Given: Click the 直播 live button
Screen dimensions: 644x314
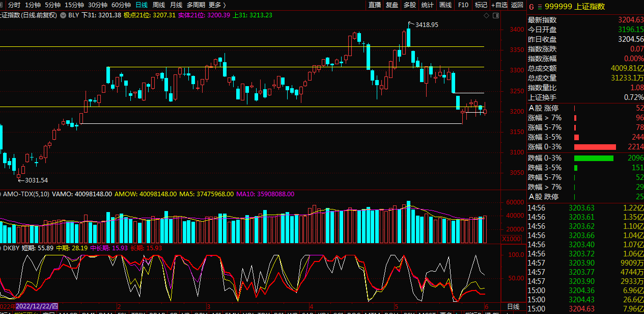Looking at the screenshot, I should click(375, 5).
